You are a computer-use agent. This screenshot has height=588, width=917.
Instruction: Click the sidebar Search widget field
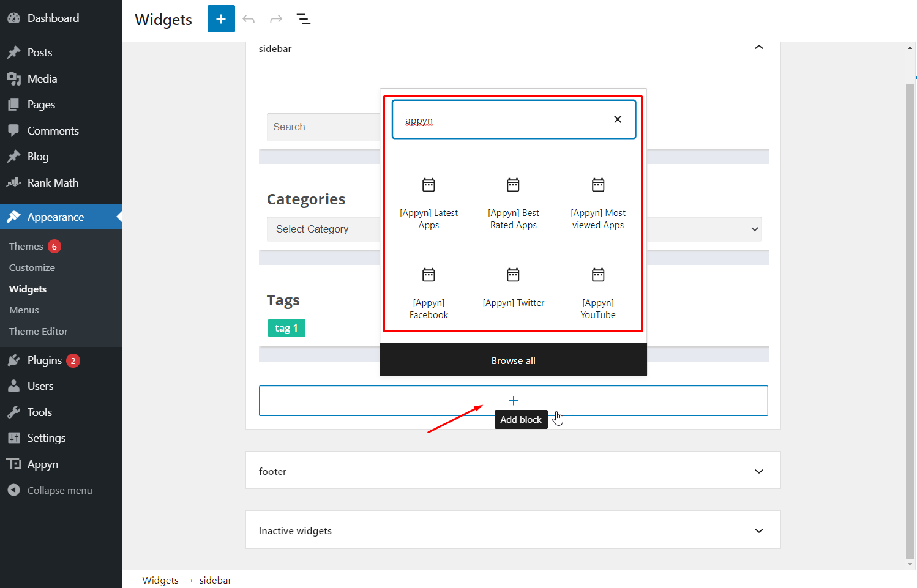323,127
